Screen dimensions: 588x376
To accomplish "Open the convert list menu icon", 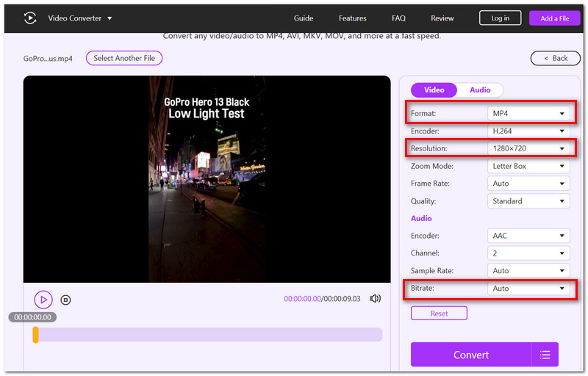I will [545, 354].
